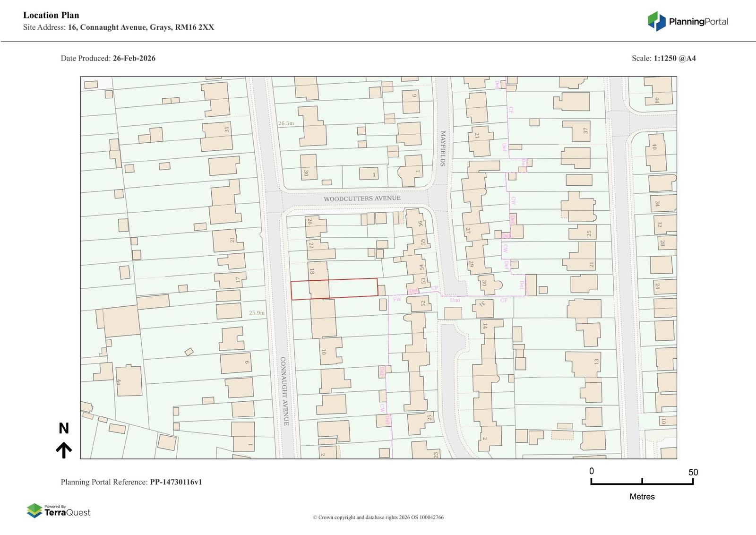Click the Mayfields road label
The image size is (756, 535).
[x=443, y=148]
